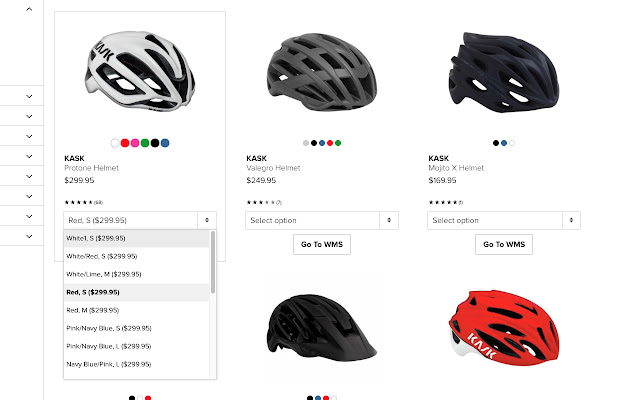Screen dimensions: 640x400
Task: Click the dropdown list scrollbar thumb
Action: click(x=213, y=262)
